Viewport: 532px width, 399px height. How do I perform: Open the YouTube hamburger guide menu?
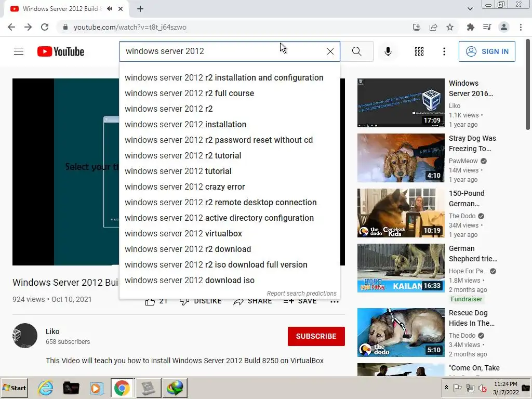tap(19, 51)
